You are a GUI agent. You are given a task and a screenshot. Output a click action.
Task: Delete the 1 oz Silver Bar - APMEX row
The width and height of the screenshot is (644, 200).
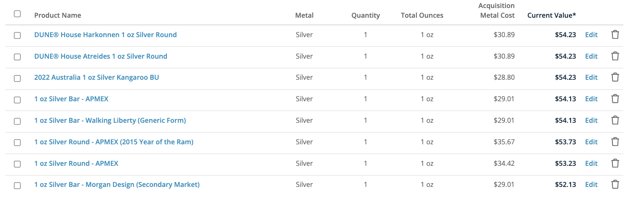pyautogui.click(x=615, y=99)
